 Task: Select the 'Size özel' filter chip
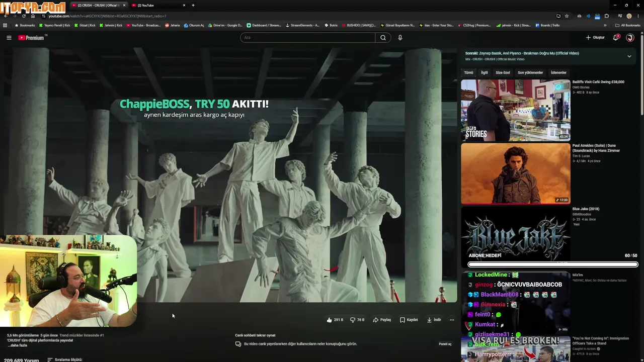point(503,72)
